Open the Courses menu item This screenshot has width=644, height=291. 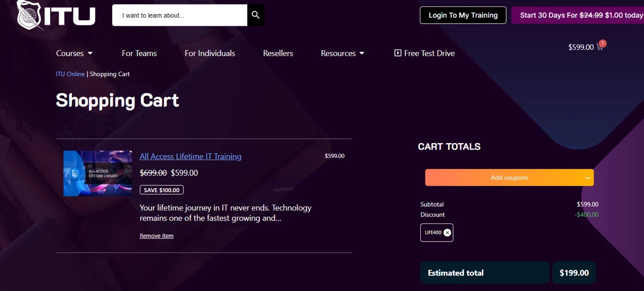point(70,53)
